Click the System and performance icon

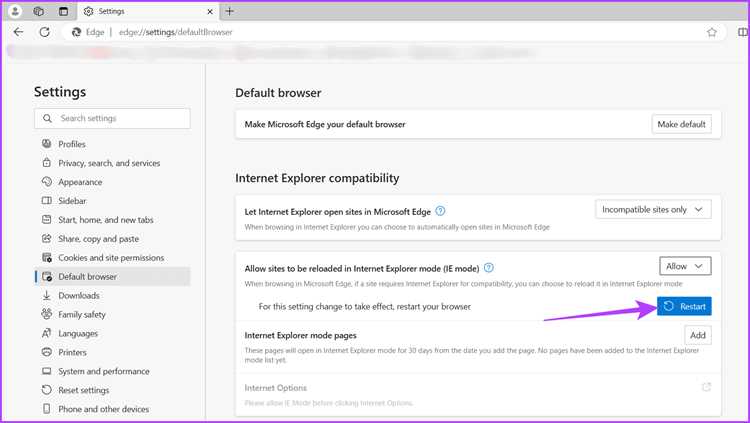click(x=46, y=371)
